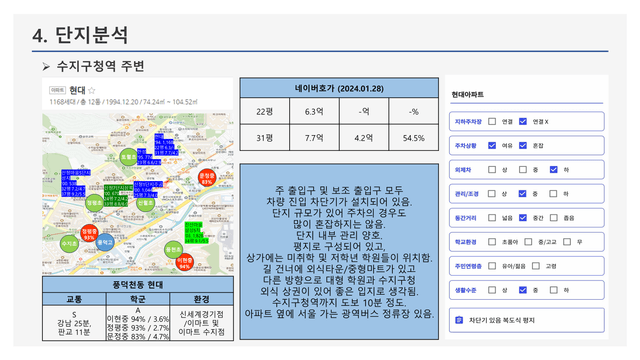640x360 pixels.
Task: Click the 6.3억 price cell
Action: point(314,111)
